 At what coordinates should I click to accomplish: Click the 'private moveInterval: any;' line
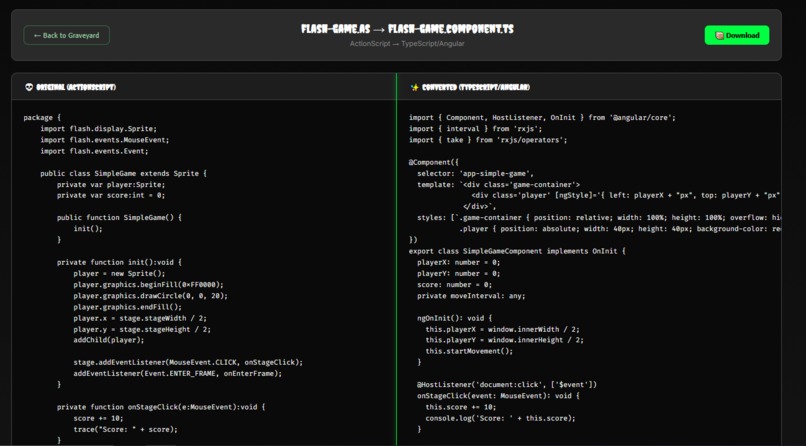[x=471, y=296]
